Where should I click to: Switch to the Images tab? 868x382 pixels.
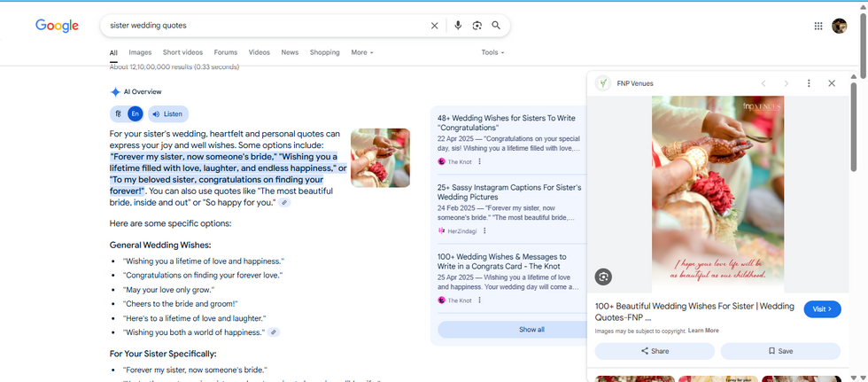(x=140, y=52)
